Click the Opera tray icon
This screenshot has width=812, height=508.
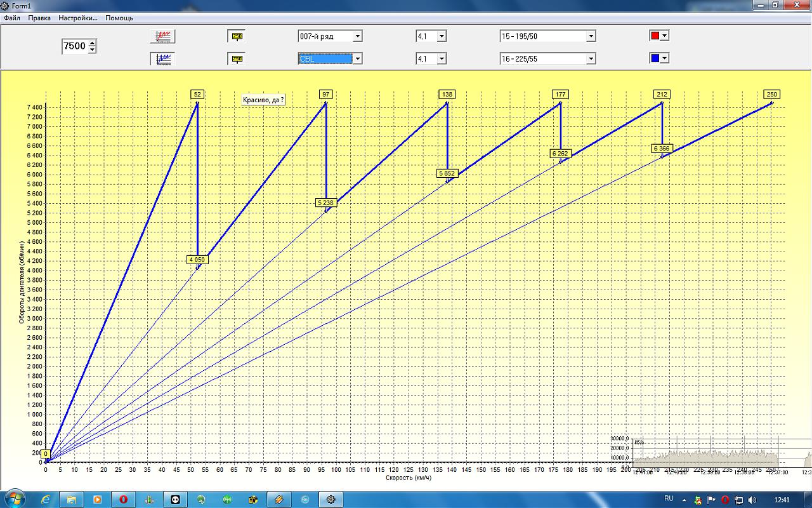725,500
